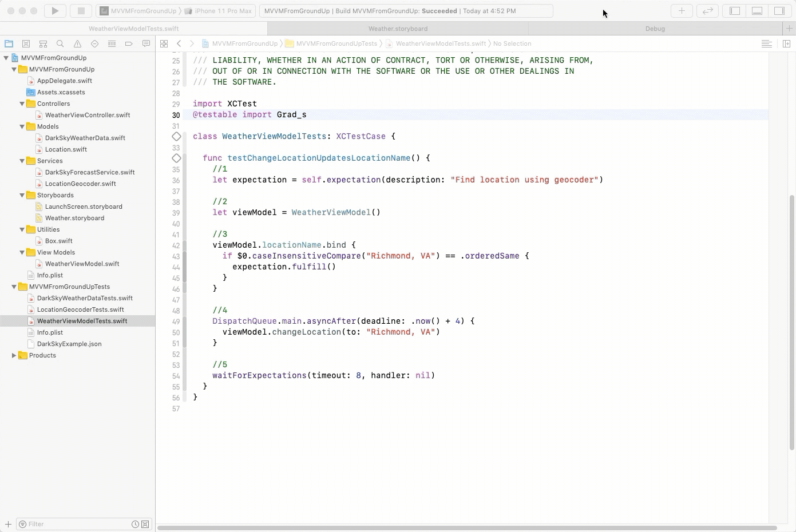Open DarkSkyExample.json file
The image size is (796, 532).
[69, 344]
